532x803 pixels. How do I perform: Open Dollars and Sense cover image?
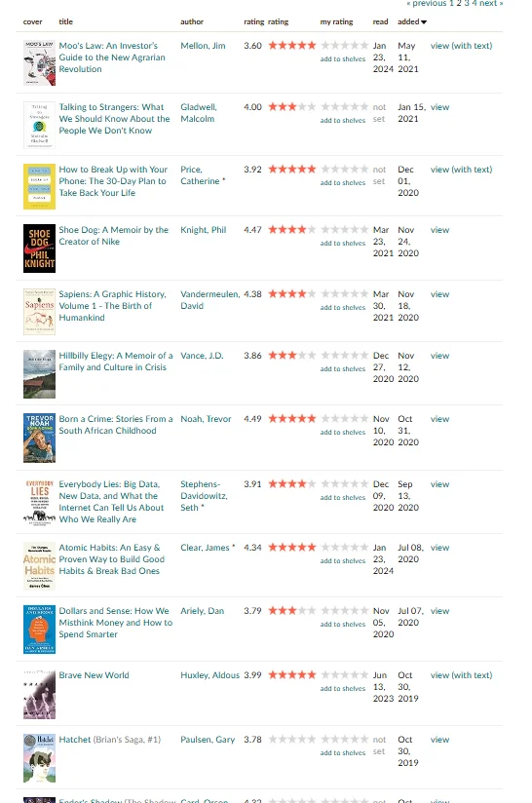(39, 630)
